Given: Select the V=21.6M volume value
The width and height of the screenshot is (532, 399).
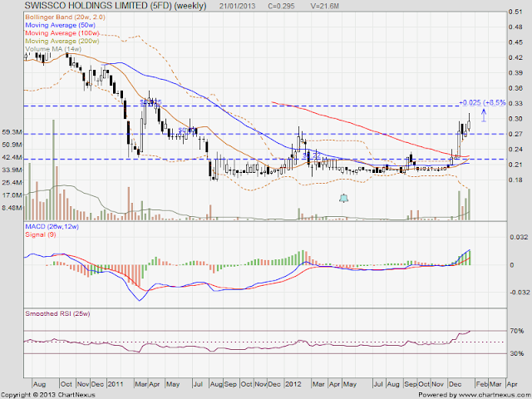Looking at the screenshot, I should (x=325, y=6).
